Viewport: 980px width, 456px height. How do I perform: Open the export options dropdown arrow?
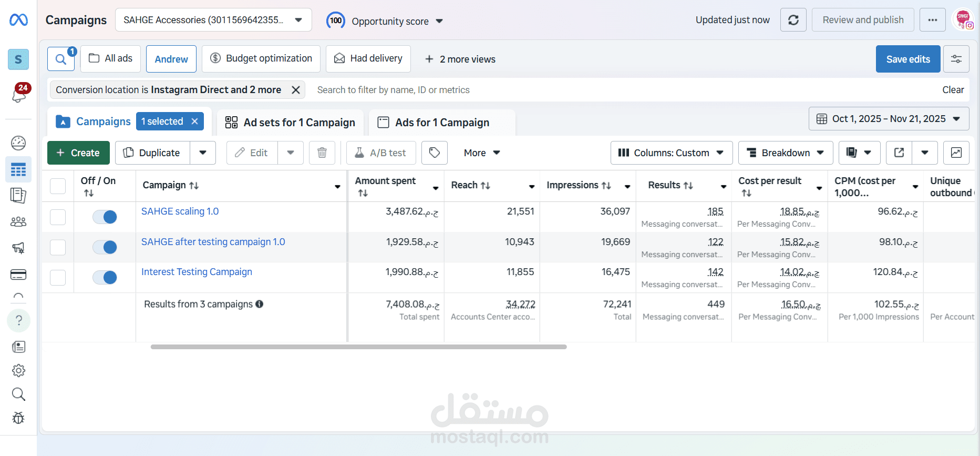click(925, 153)
